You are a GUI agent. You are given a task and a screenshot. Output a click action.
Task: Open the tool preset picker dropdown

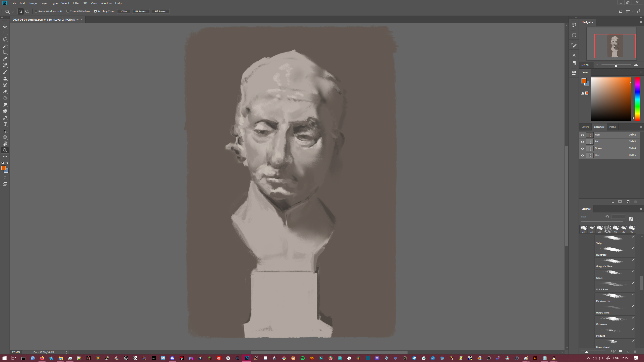pos(12,12)
